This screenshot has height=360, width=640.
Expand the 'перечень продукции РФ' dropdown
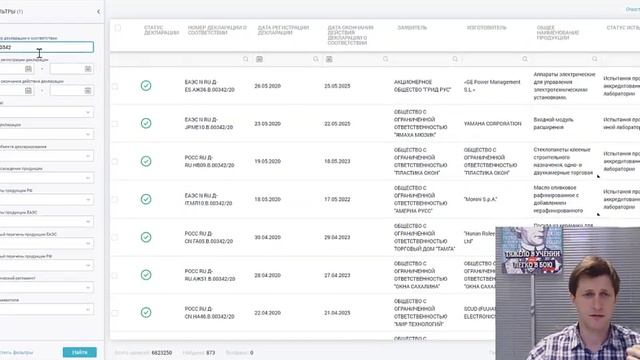47,265
